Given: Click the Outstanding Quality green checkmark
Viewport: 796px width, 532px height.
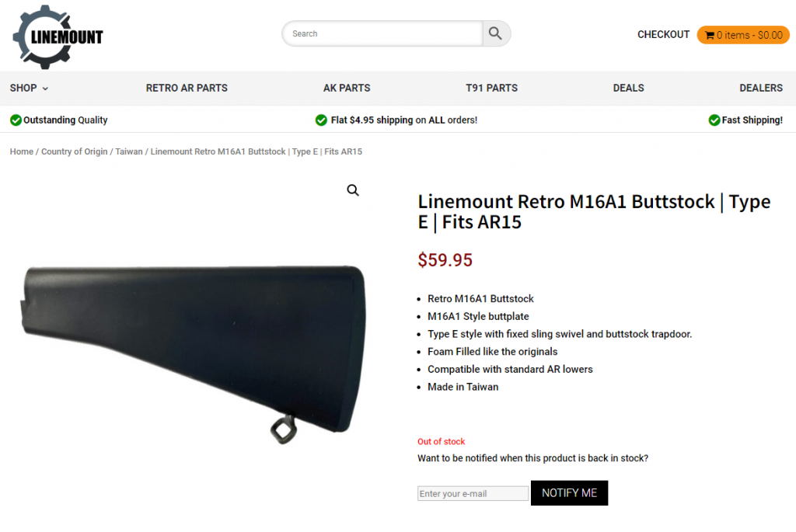Looking at the screenshot, I should click(16, 120).
